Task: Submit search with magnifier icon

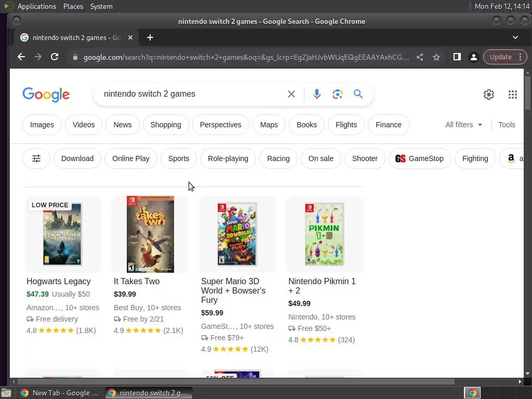Action: point(358,94)
